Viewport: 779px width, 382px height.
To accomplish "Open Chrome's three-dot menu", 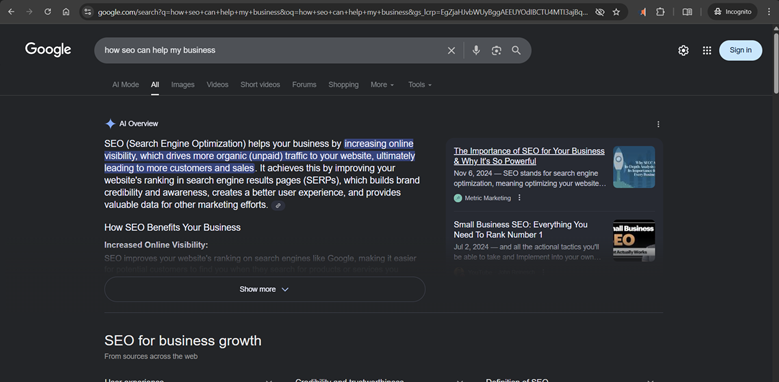I will point(769,12).
